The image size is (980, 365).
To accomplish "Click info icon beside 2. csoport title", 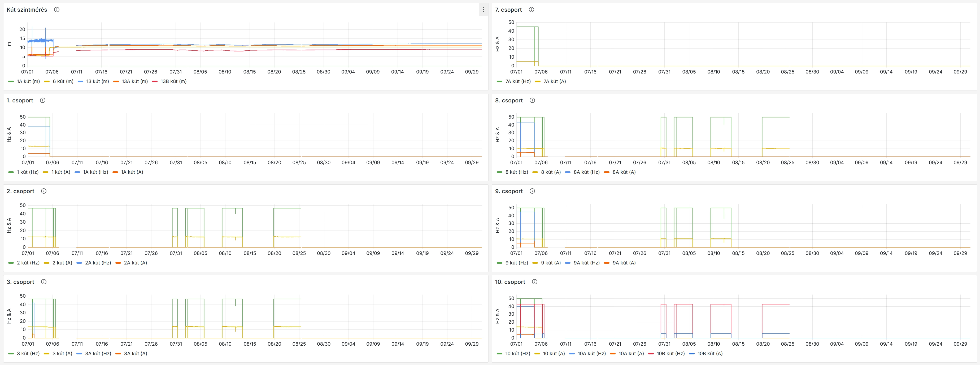I will [44, 191].
